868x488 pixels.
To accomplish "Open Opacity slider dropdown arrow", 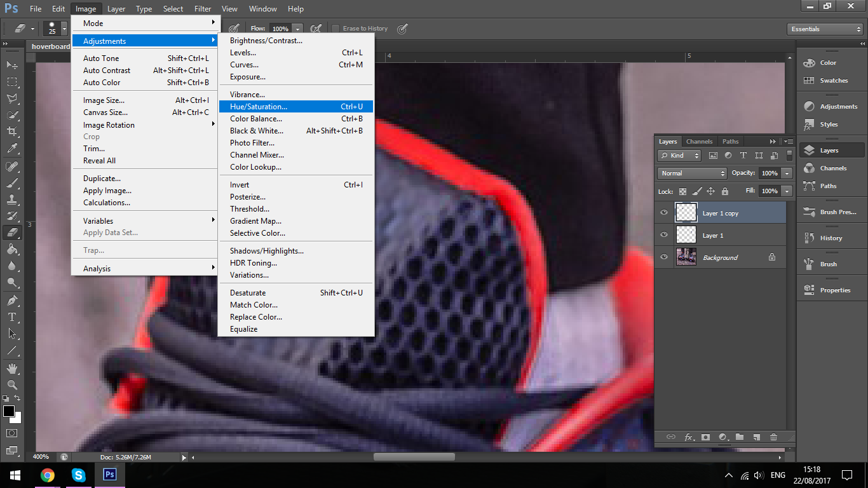I will coord(787,173).
